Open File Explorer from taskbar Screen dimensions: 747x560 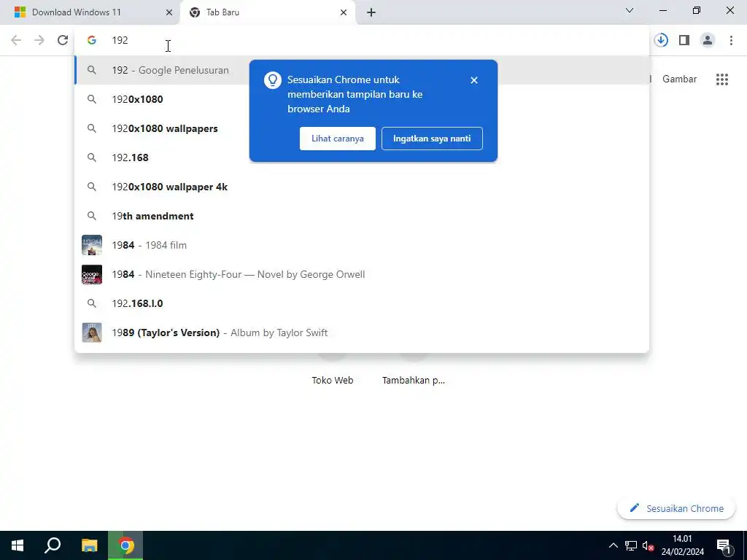(x=89, y=545)
